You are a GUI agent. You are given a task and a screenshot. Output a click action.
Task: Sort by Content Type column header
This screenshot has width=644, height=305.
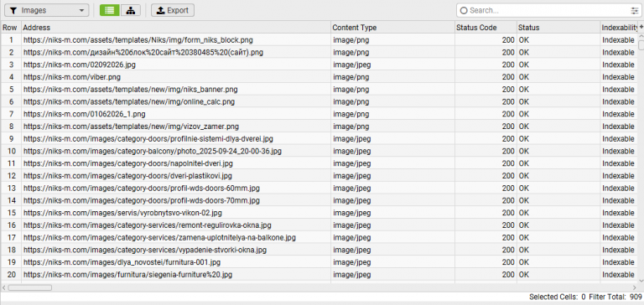[392, 28]
